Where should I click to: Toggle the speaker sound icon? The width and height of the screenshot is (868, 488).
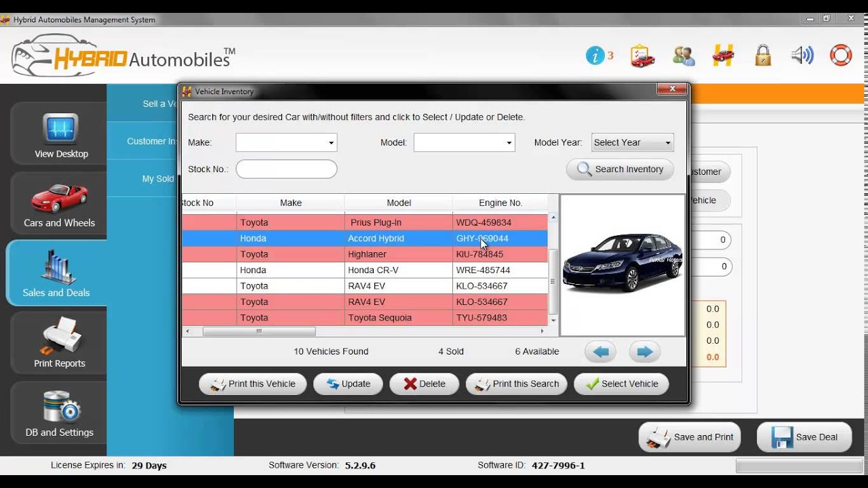point(802,56)
